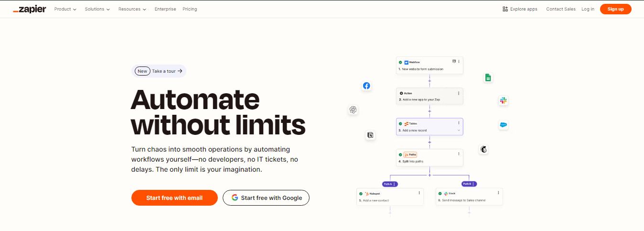
Task: Click the 'Automate without limits' headline
Action: [218, 112]
